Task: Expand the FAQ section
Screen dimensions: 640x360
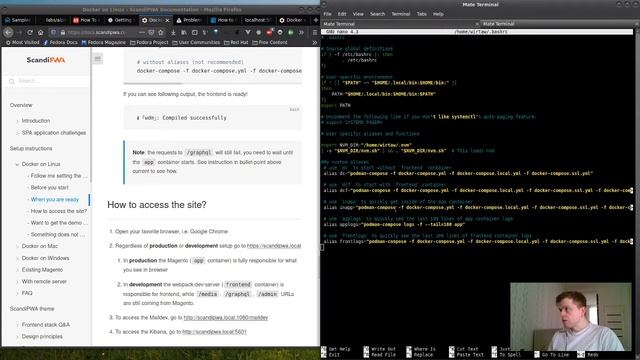Action: tap(18, 293)
